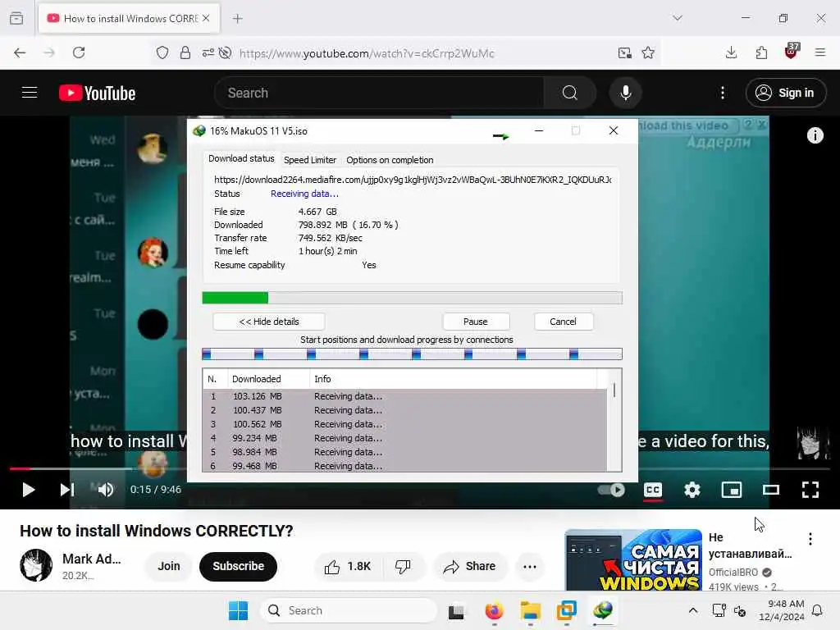Click the uBlock extension shield icon
Screen dimensions: 840x630
792,52
